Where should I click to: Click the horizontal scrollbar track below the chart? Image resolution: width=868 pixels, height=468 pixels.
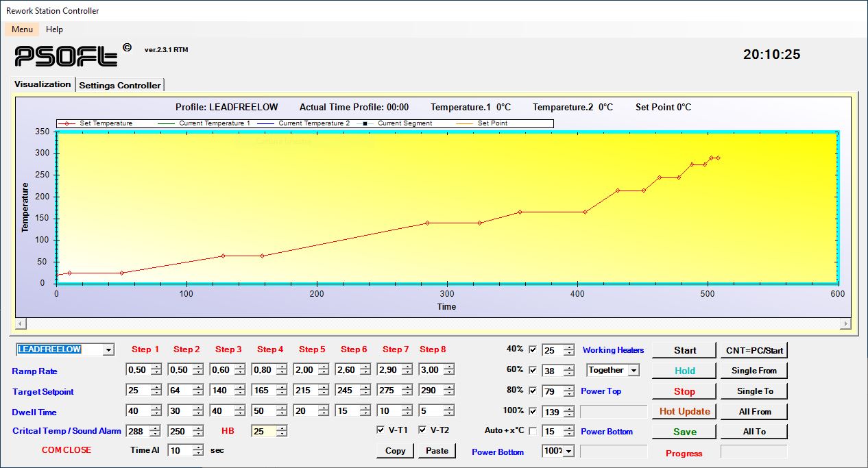(433, 323)
